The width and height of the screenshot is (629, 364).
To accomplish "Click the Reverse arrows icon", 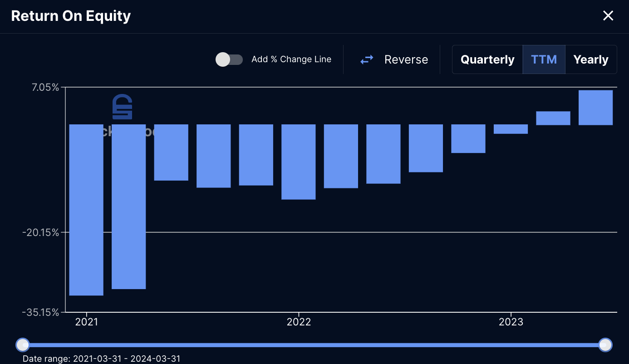I will (x=367, y=59).
